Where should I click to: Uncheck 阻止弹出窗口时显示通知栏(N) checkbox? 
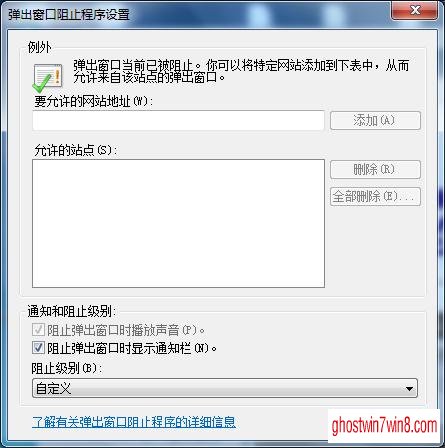pyautogui.click(x=38, y=348)
